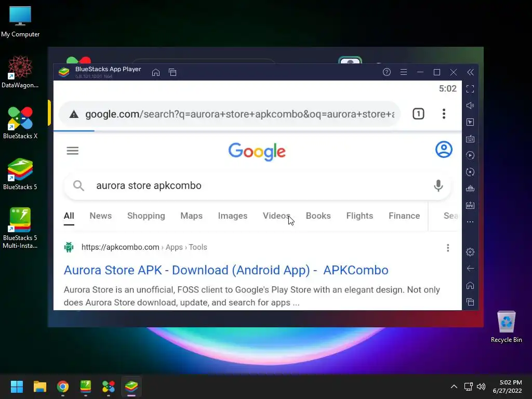The image size is (532, 399).
Task: Open Multi-Instance Manager taskbar icon
Action: [x=86, y=387]
